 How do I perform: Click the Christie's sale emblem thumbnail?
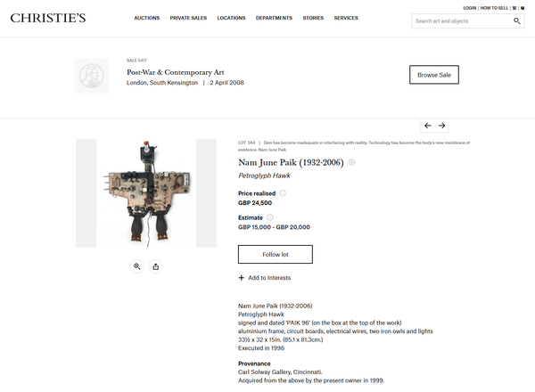tap(92, 76)
